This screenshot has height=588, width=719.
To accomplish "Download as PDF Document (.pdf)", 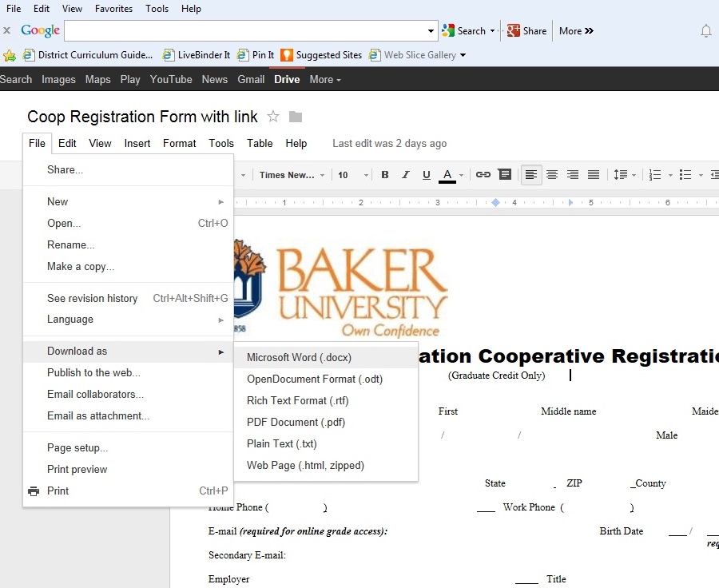I will pyautogui.click(x=326, y=423).
